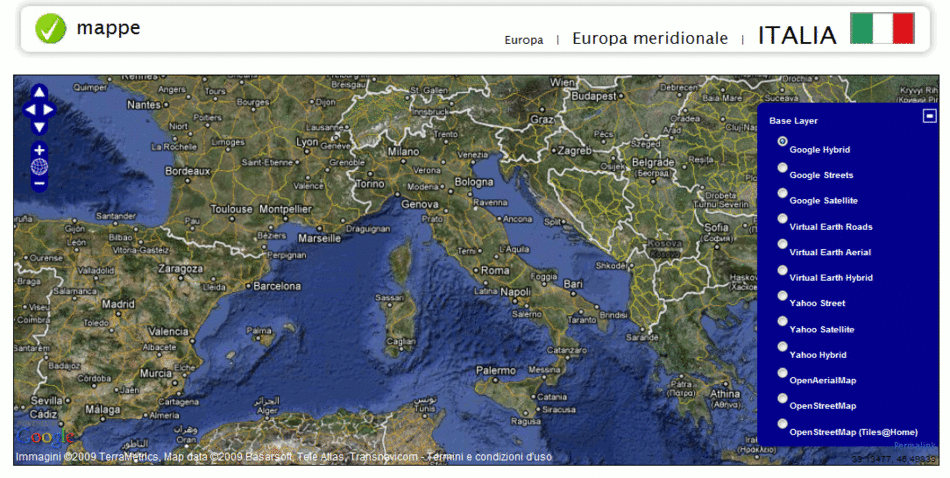Click the Madrid label on map
Screen dimensions: 950x478
coord(118,304)
